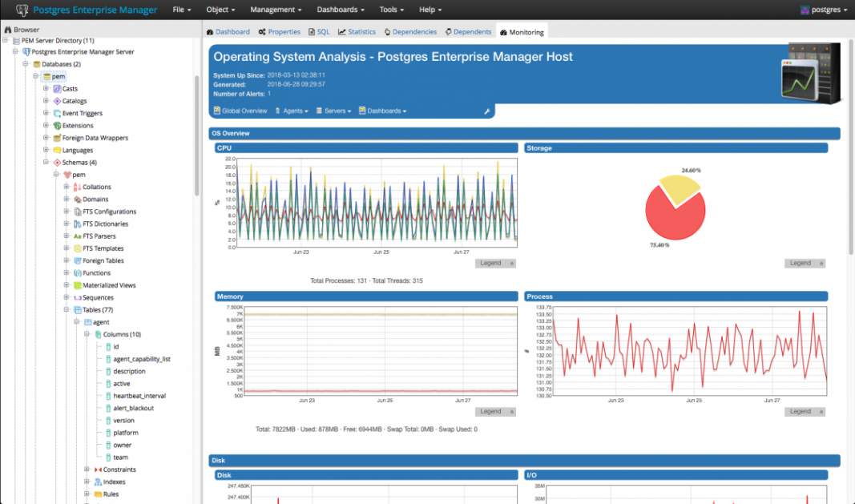Switch to the Properties tab

coord(280,32)
